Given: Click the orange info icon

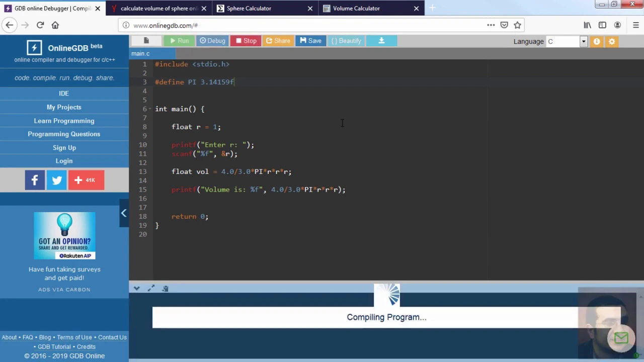Looking at the screenshot, I should pos(597,42).
